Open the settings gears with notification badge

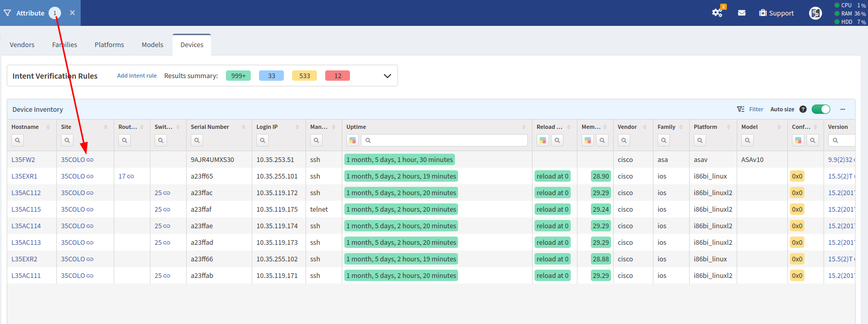(718, 12)
